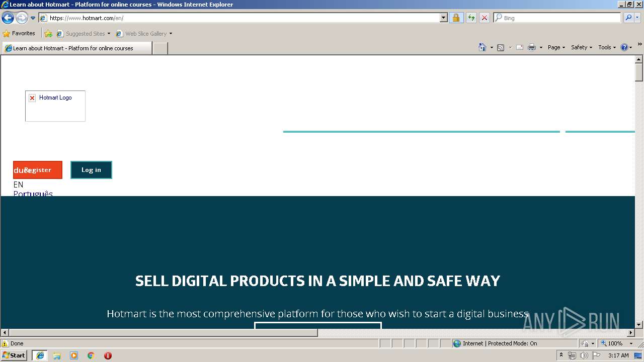Click the horizontal scrollbar left arrow
The height and width of the screenshot is (362, 644).
5,333
